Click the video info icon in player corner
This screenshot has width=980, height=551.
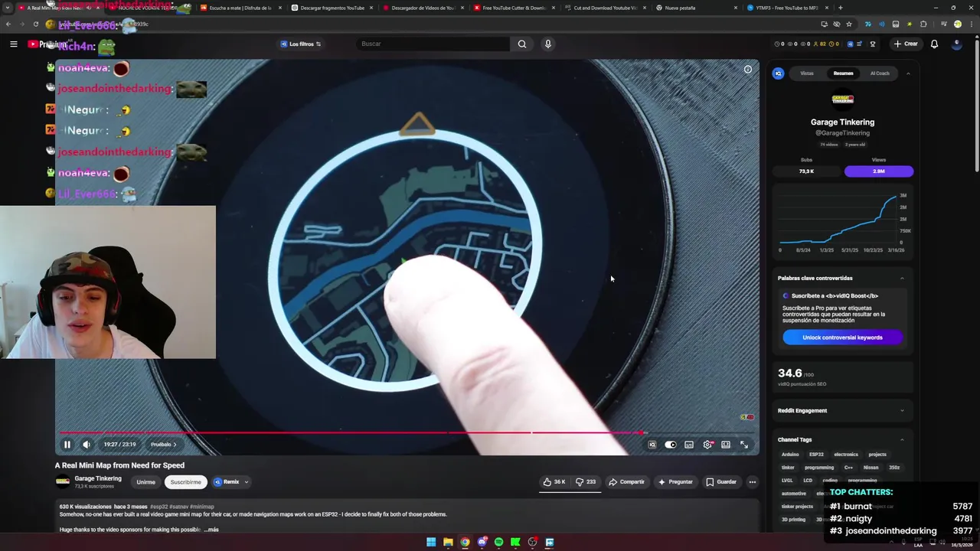748,70
